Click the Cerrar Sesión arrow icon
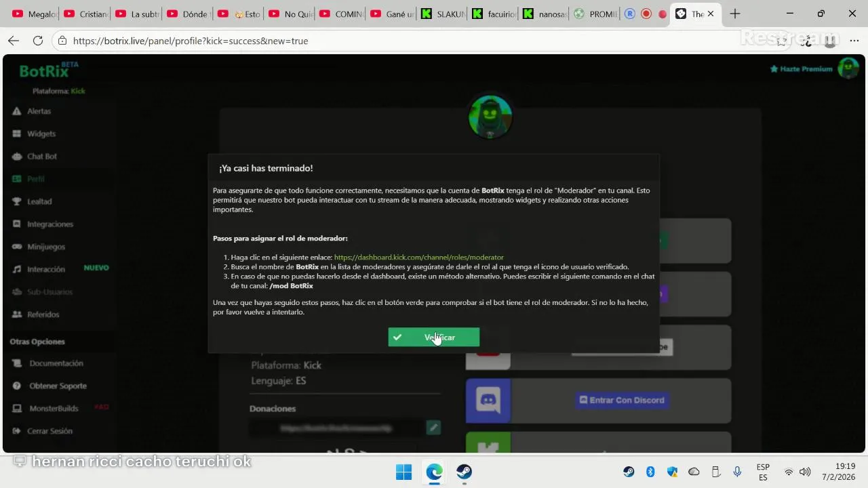Image resolution: width=868 pixels, height=488 pixels. [17, 431]
